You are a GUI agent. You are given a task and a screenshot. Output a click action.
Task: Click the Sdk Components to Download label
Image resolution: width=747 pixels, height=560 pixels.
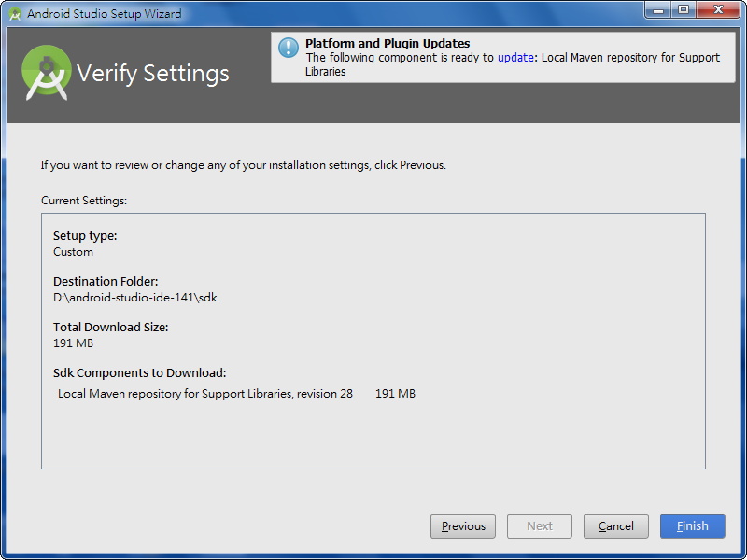pyautogui.click(x=139, y=372)
